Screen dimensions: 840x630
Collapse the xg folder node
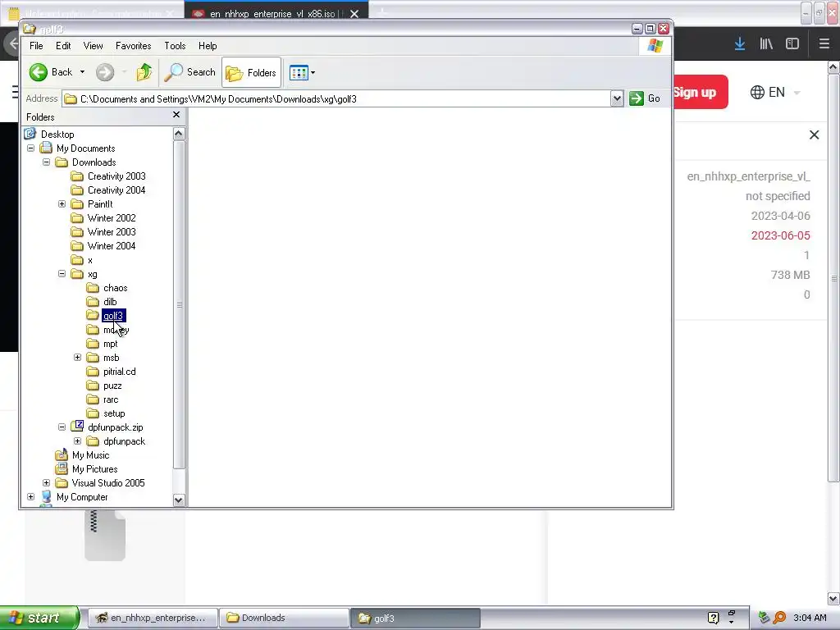click(62, 274)
